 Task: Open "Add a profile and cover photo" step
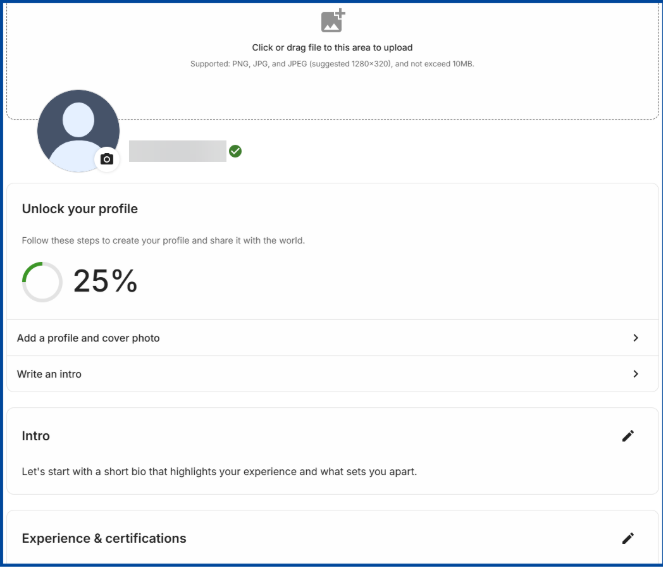(88, 338)
